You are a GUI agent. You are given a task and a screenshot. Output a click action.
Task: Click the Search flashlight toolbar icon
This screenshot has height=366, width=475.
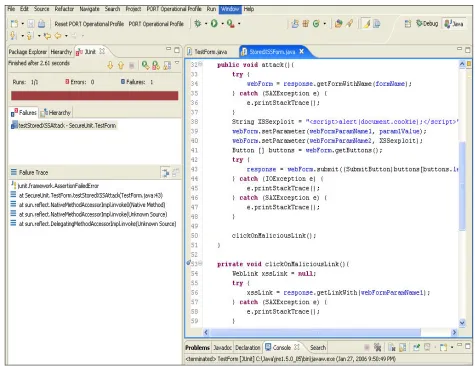[349, 24]
